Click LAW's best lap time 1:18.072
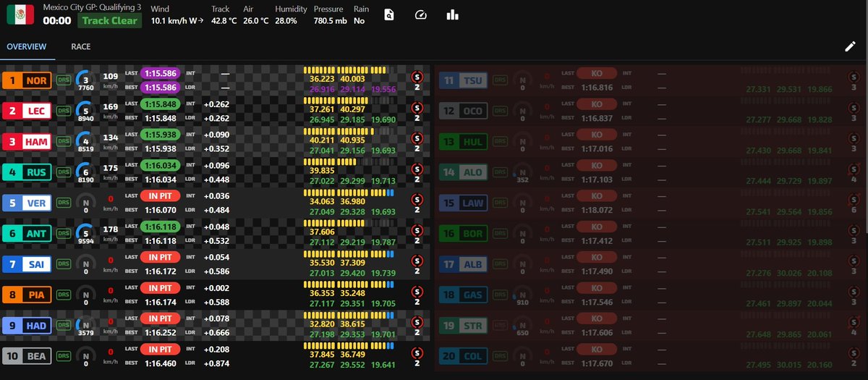Viewport: 868px width, 380px height. click(x=597, y=210)
